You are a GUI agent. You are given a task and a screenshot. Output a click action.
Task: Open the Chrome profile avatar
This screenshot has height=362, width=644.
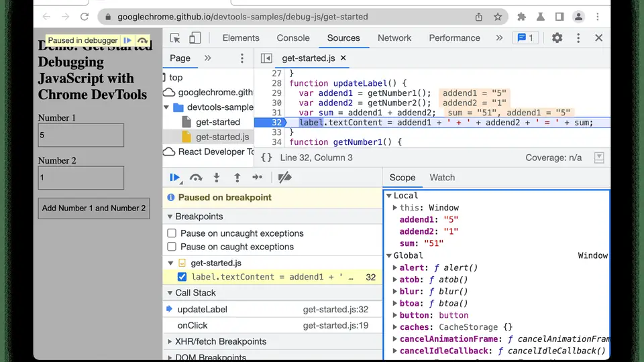coord(578,17)
